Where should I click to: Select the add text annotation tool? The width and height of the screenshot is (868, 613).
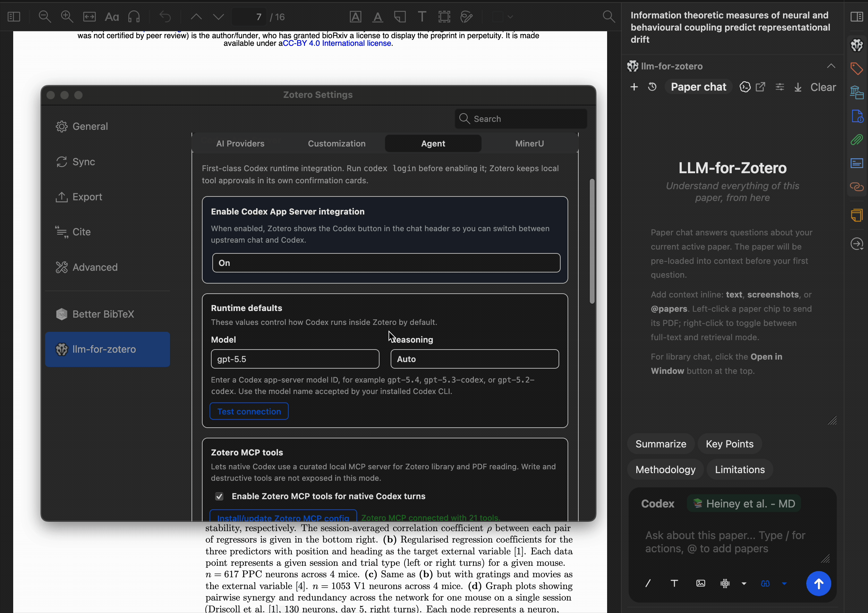422,17
